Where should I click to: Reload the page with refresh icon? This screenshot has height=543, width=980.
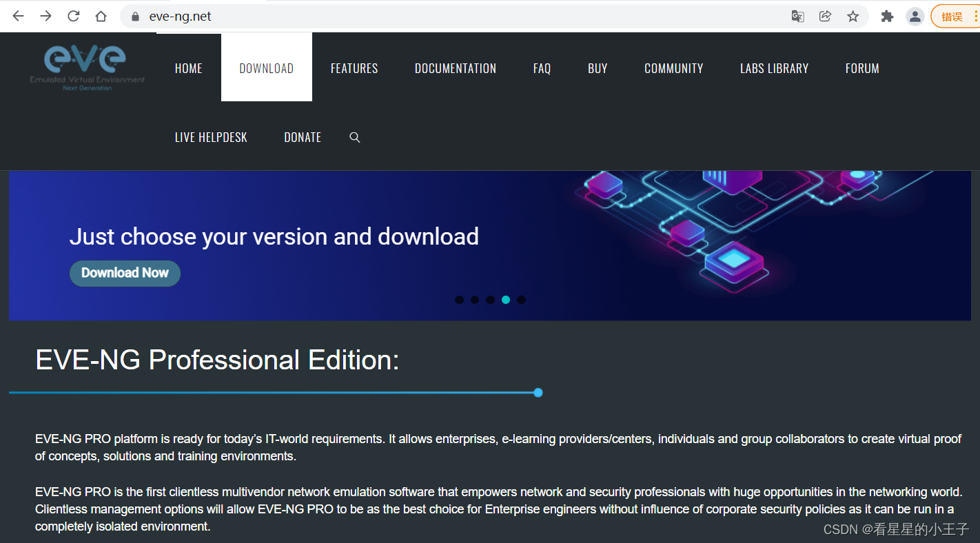(x=74, y=16)
